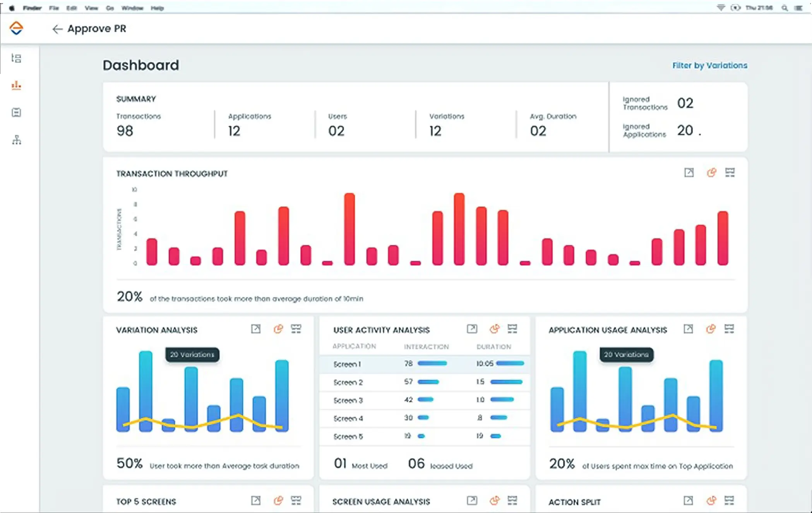Click Filter by Variations link
The width and height of the screenshot is (812, 513).
709,65
